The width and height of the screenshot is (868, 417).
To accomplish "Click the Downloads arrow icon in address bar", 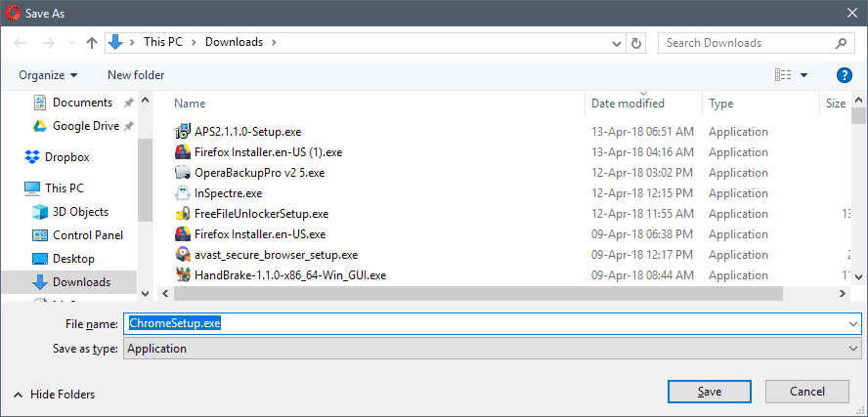I will click(115, 43).
